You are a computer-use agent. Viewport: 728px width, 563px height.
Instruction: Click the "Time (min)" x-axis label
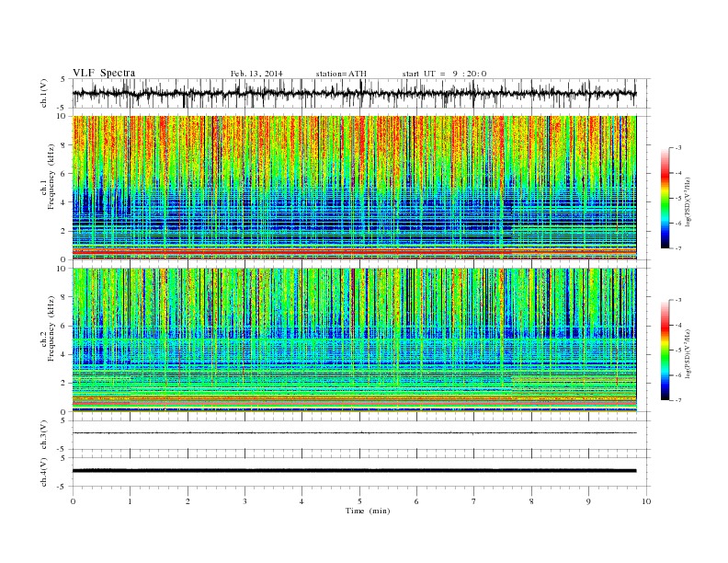click(368, 511)
